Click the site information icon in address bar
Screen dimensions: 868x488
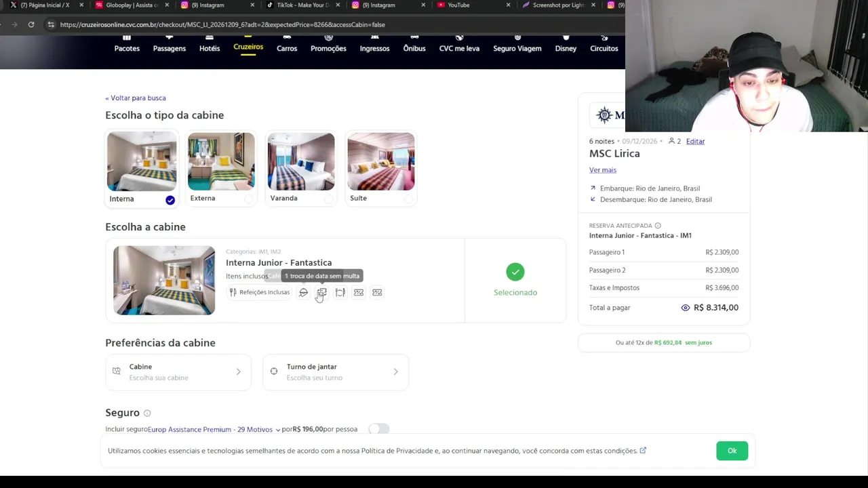click(50, 24)
